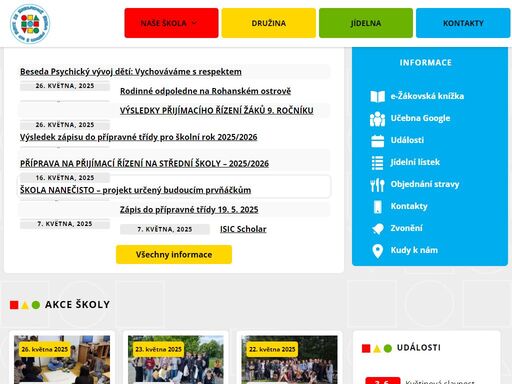Click the Zvonění bell icon
Viewport: 512px width, 384px height.
click(x=377, y=229)
